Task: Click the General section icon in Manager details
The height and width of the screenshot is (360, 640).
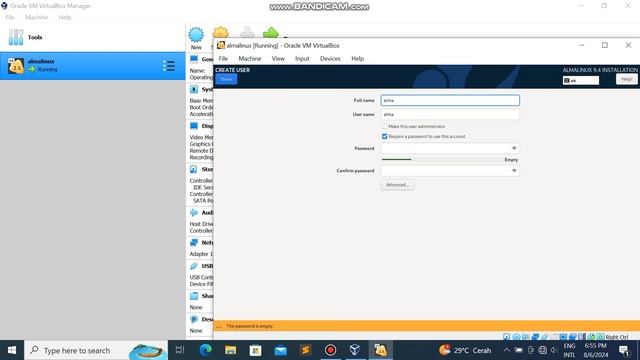Action: (x=194, y=59)
